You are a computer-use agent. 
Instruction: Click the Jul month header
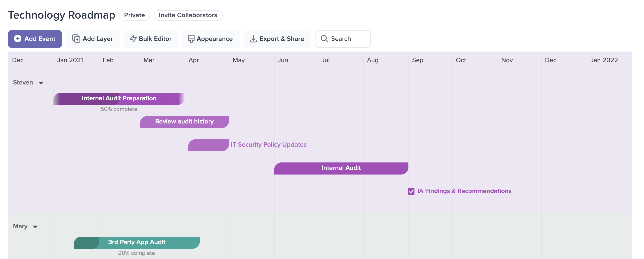(325, 60)
